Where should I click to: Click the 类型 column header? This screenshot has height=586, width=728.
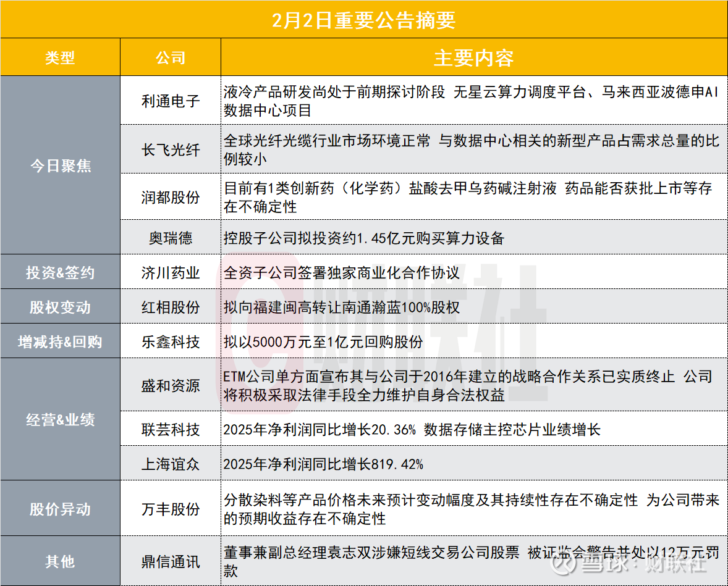[60, 57]
